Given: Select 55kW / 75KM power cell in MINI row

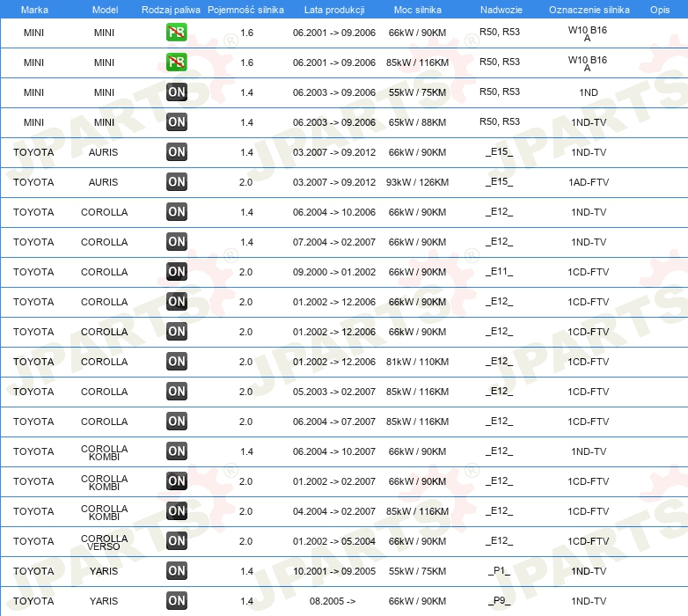Looking at the screenshot, I should tap(417, 92).
